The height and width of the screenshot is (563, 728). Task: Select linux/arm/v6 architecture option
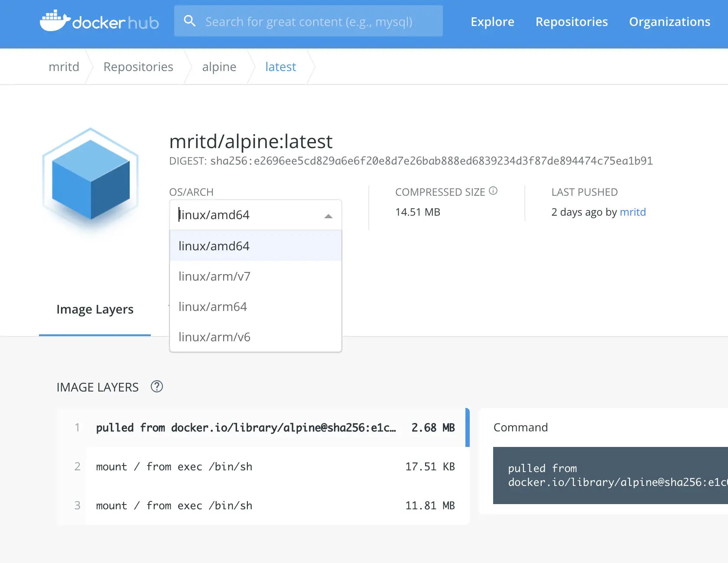256,337
